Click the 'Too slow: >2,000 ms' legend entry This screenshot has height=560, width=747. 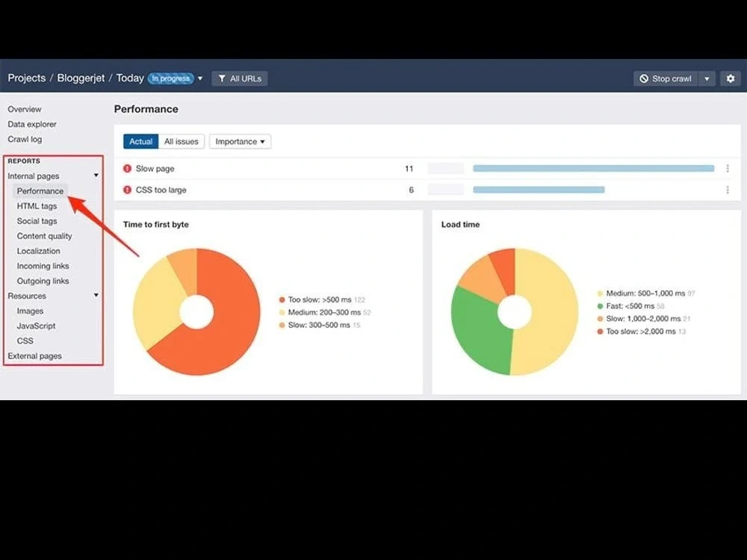641,332
